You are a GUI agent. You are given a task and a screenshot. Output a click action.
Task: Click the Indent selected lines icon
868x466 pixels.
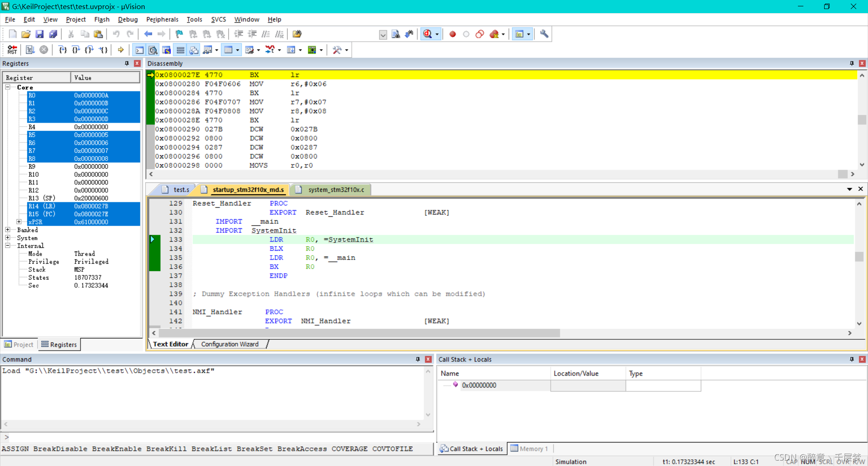tap(239, 34)
